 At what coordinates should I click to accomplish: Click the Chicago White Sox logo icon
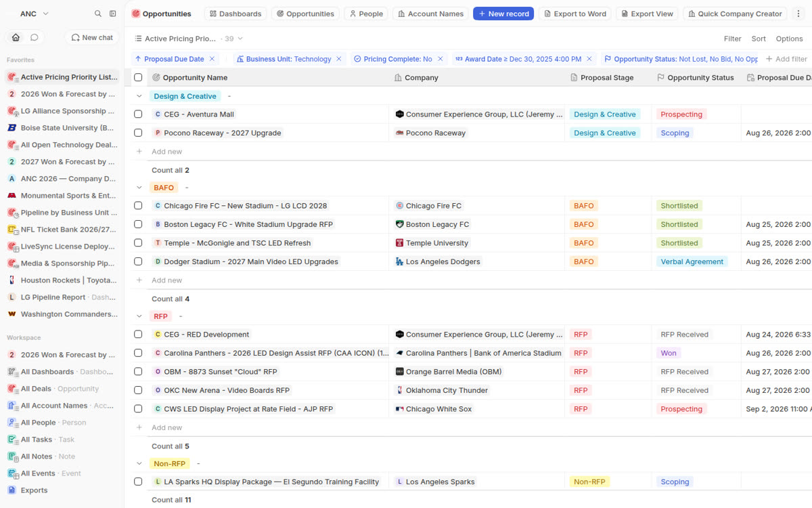(x=399, y=409)
